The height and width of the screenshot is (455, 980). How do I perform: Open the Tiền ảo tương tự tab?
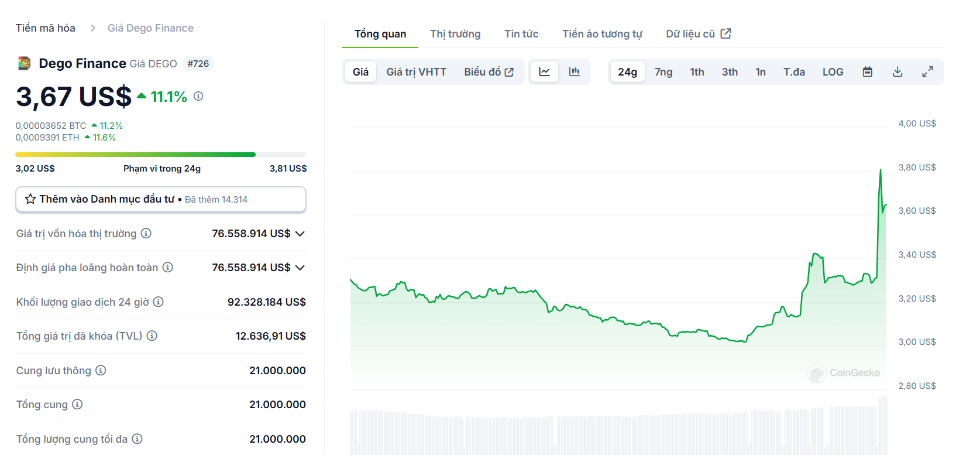coord(602,34)
